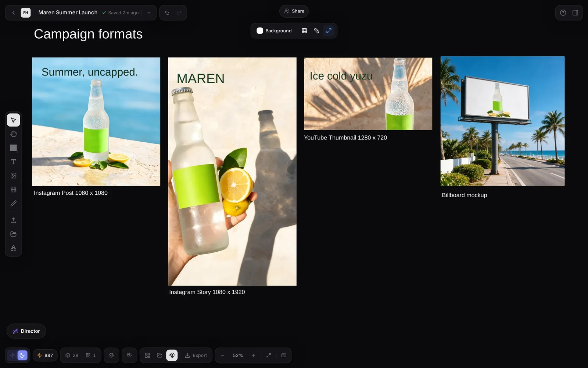Viewport: 588px width, 368px height.
Task: Click the fingerprint icon in bottom bar
Action: click(x=112, y=355)
